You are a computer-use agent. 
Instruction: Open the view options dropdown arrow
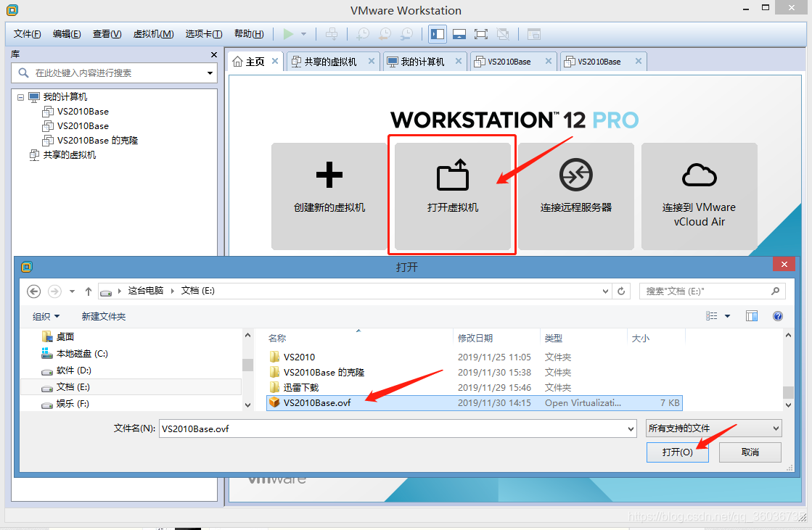pyautogui.click(x=727, y=316)
